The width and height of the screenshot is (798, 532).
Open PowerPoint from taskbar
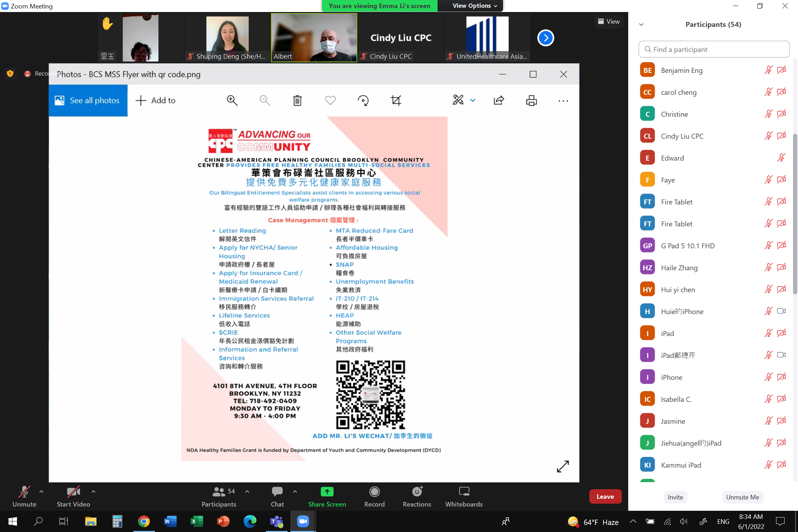[223, 521]
